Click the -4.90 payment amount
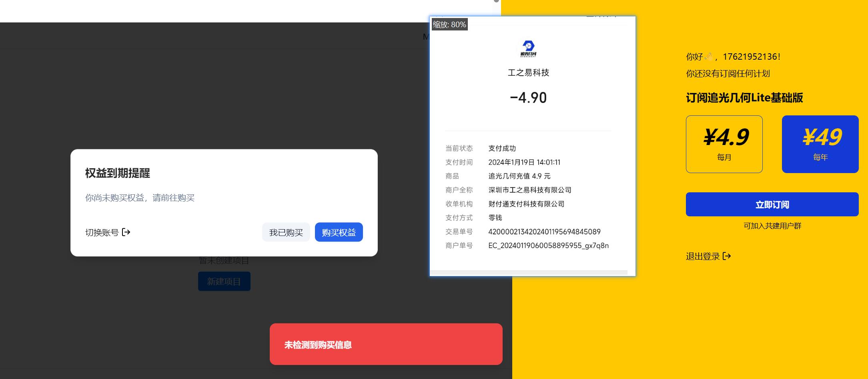The height and width of the screenshot is (379, 868). pos(528,98)
